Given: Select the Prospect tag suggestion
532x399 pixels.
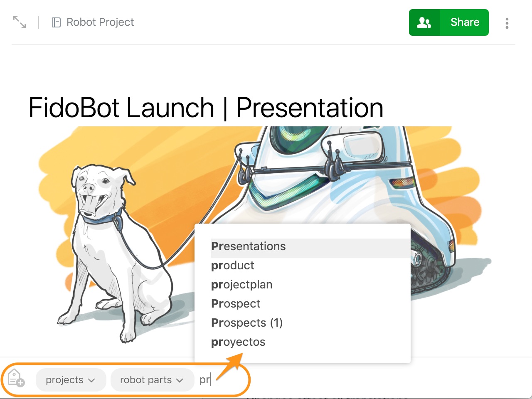Looking at the screenshot, I should 235,304.
